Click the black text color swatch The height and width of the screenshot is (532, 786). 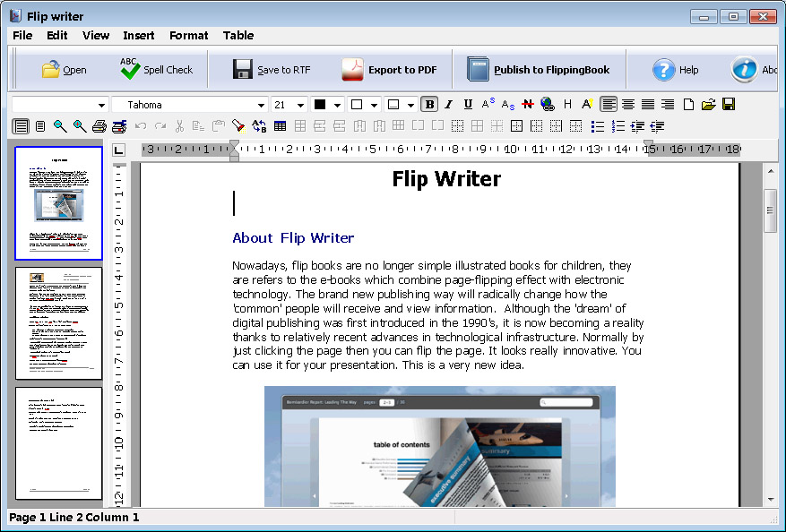click(x=320, y=105)
